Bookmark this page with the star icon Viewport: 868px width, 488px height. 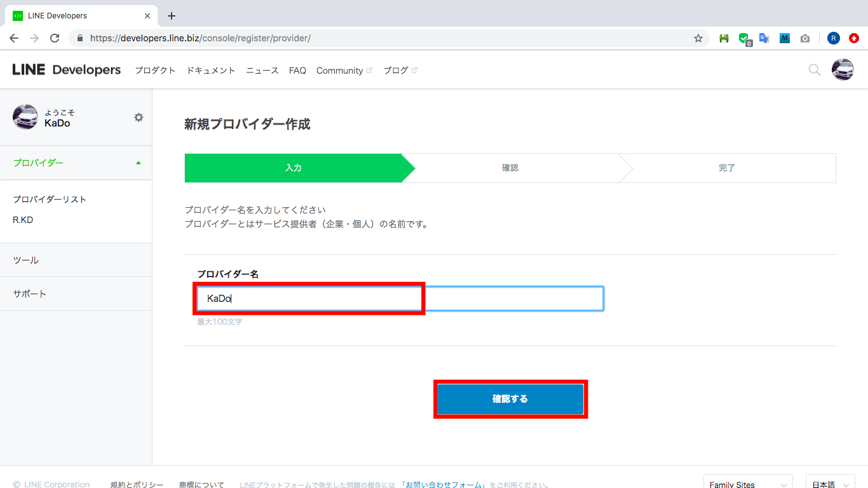698,38
